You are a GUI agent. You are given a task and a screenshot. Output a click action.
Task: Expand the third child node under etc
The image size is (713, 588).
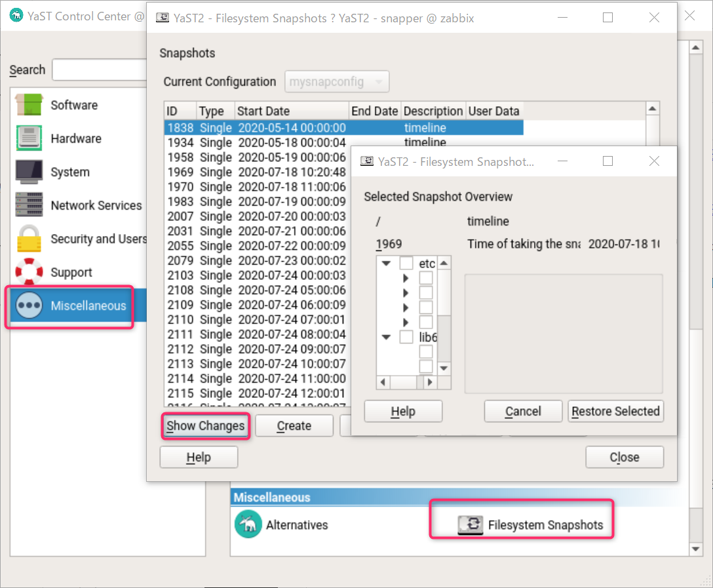[x=406, y=307]
